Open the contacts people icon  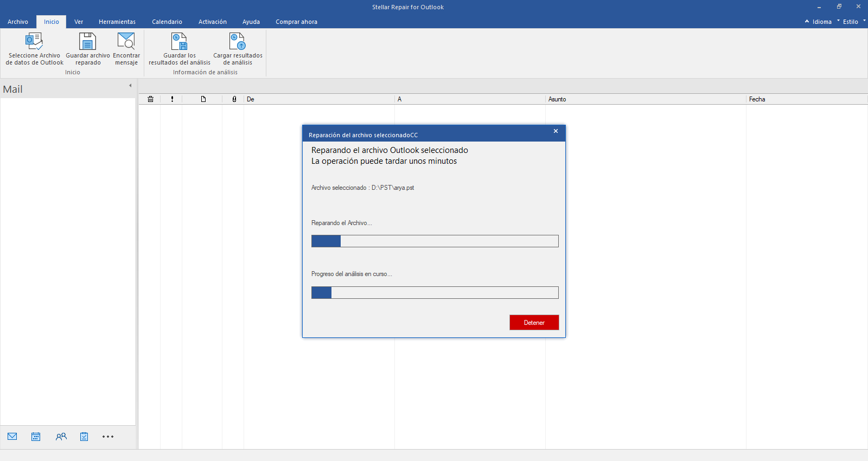[61, 437]
